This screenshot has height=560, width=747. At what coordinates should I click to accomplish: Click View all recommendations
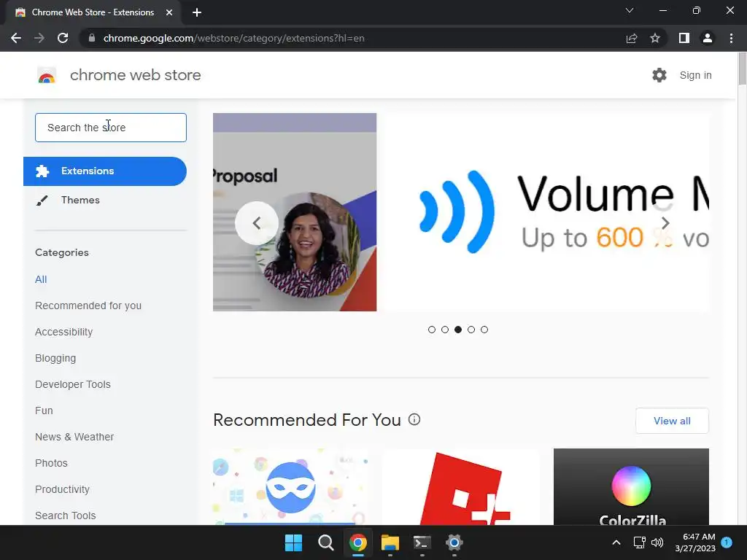click(x=672, y=421)
